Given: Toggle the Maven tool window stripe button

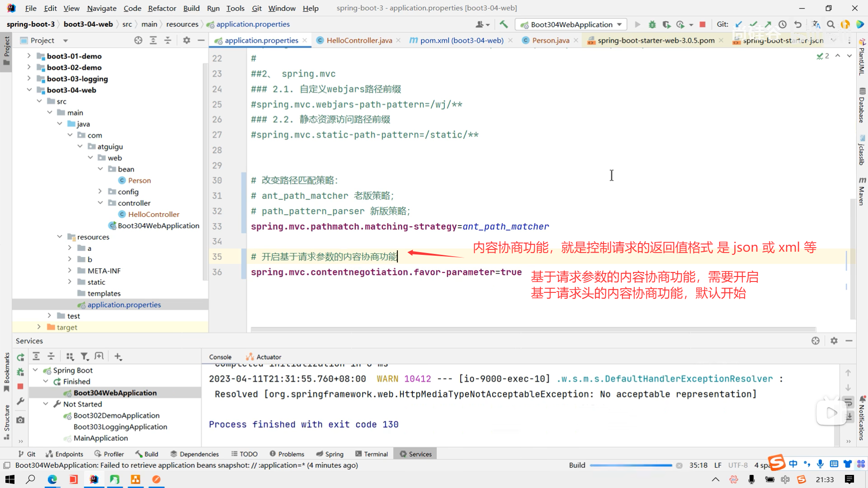Looking at the screenshot, I should coord(862,192).
